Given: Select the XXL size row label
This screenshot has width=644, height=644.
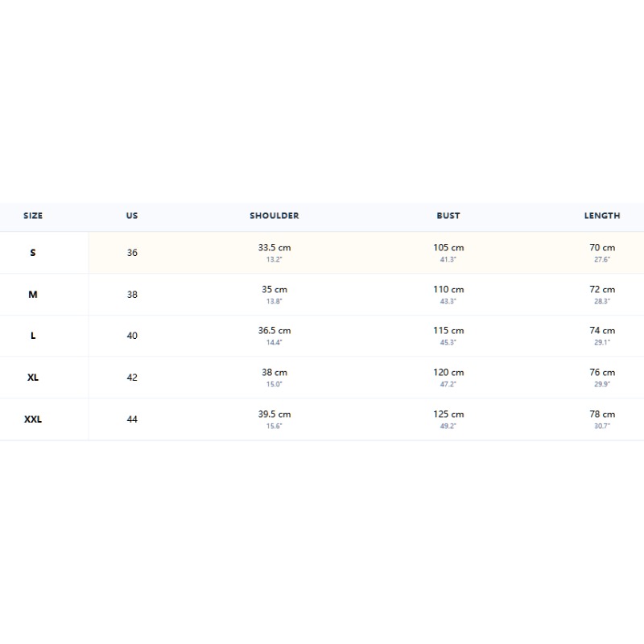Looking at the screenshot, I should pos(33,419).
